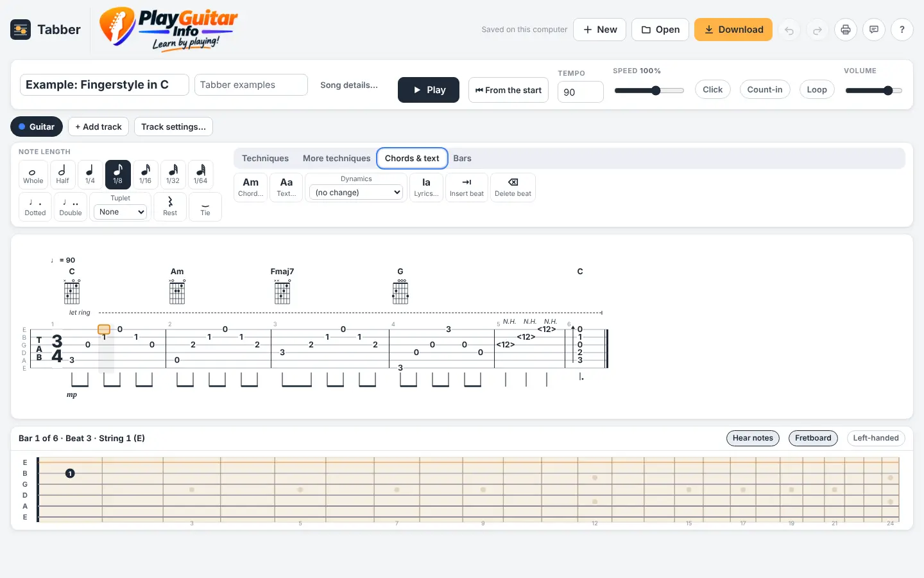Screen dimensions: 924x578
Task: Click Add track button
Action: click(x=98, y=127)
